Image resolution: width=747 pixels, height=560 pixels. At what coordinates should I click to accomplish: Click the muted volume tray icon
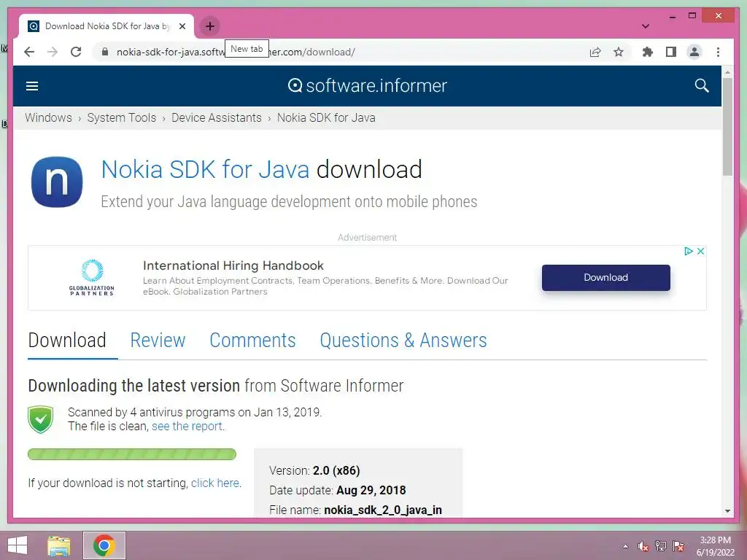[x=643, y=546]
